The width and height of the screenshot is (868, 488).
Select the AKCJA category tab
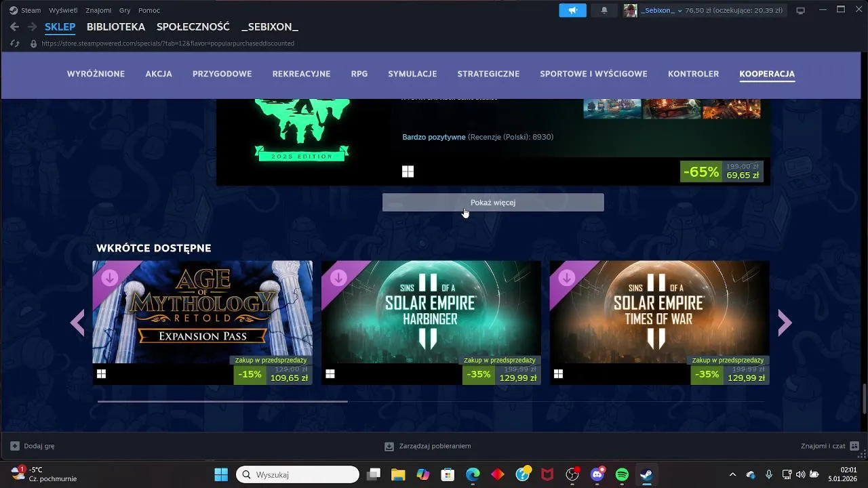(x=159, y=74)
